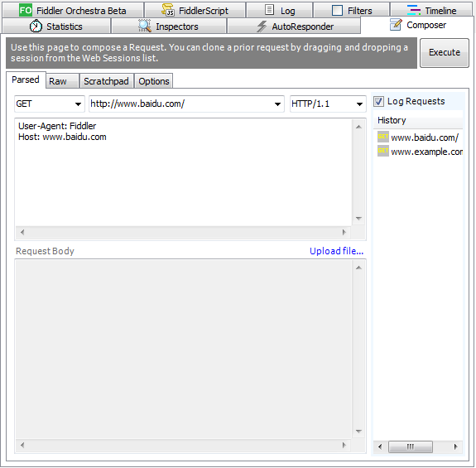
Task: Switch to the Fiddler Orchestra Beta tab
Action: click(73, 10)
